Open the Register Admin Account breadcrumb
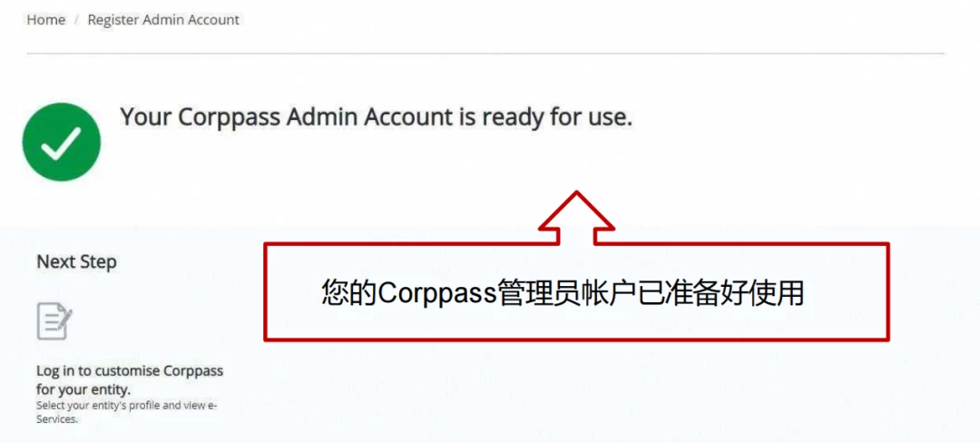The height and width of the screenshot is (443, 980). (163, 20)
